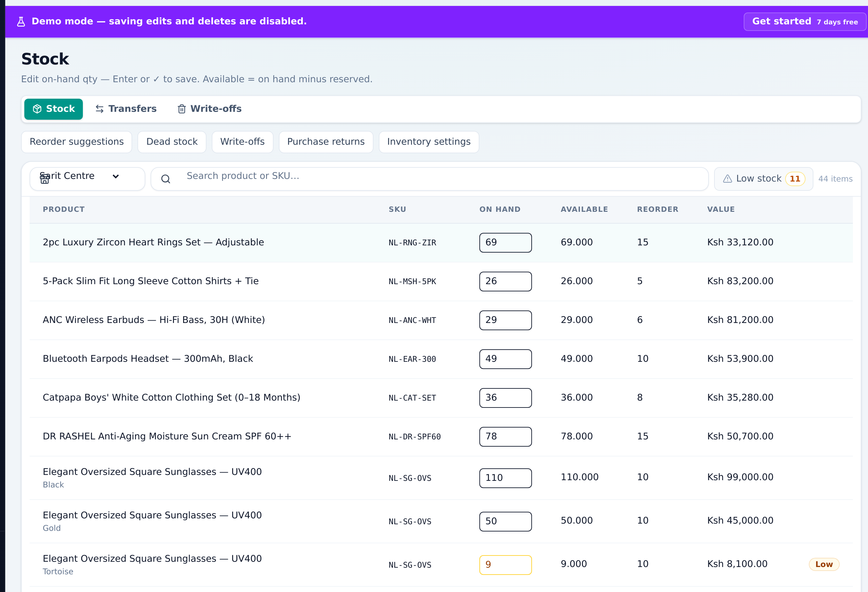Screen dimensions: 868x592
Task: Open the Write-offs tab with trash icon
Action: pyautogui.click(x=209, y=109)
